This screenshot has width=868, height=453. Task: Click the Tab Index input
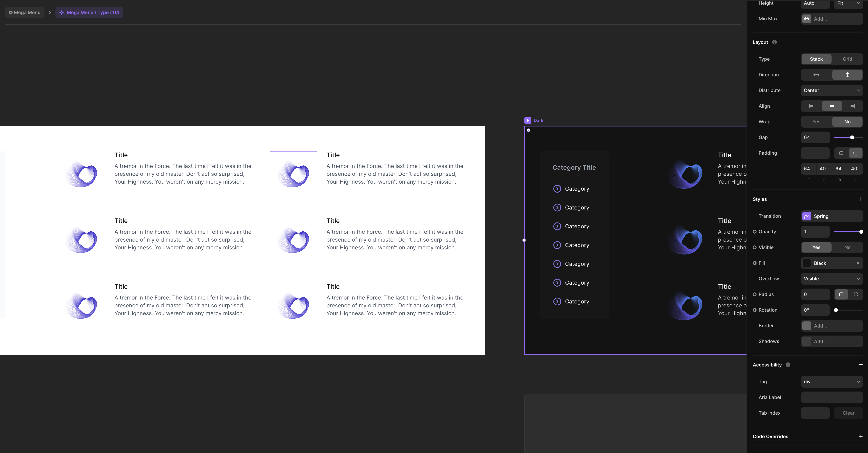815,413
